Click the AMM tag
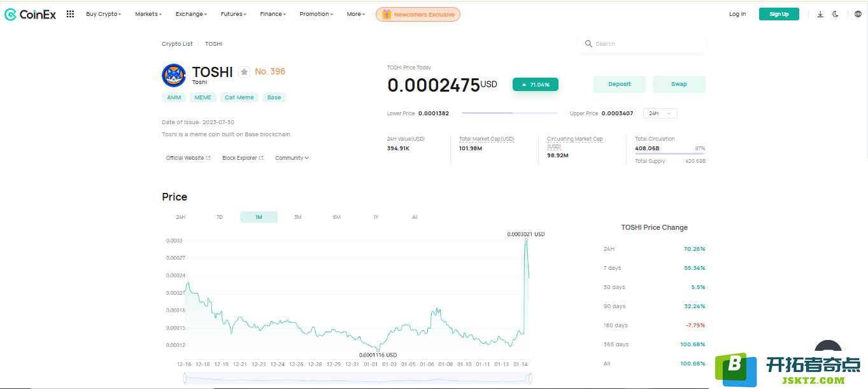The image size is (868, 389). [174, 97]
